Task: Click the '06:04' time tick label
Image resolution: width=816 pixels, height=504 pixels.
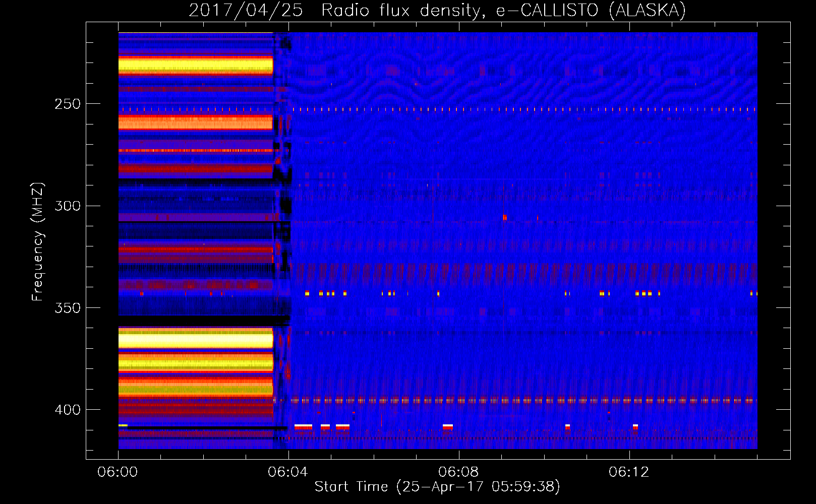Action: [x=288, y=472]
